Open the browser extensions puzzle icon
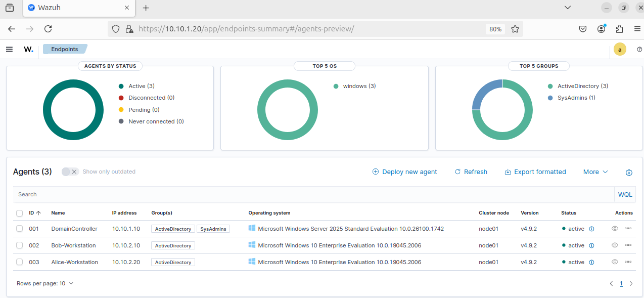Image resolution: width=644 pixels, height=298 pixels. (619, 29)
